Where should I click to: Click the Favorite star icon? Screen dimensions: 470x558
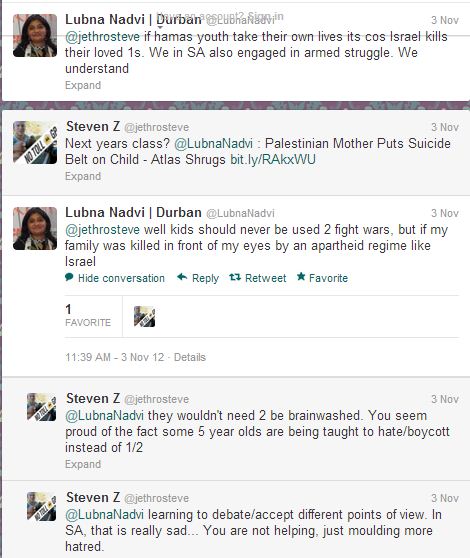pyautogui.click(x=301, y=276)
